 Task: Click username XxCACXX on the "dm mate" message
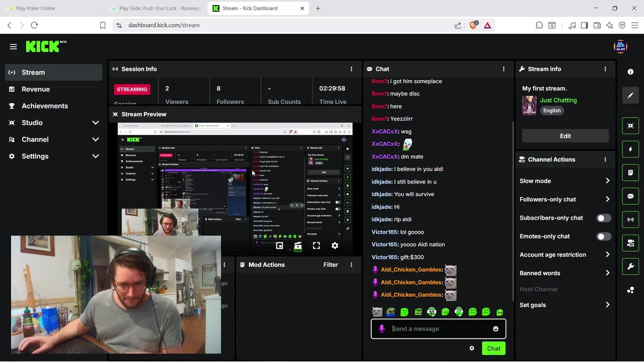[x=384, y=156]
